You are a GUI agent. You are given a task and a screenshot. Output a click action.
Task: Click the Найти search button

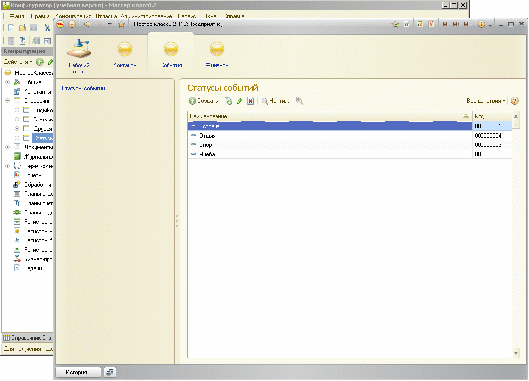tap(275, 101)
